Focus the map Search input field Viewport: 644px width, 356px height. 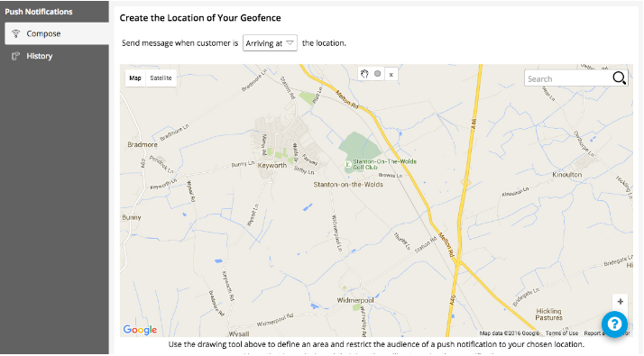coord(568,78)
